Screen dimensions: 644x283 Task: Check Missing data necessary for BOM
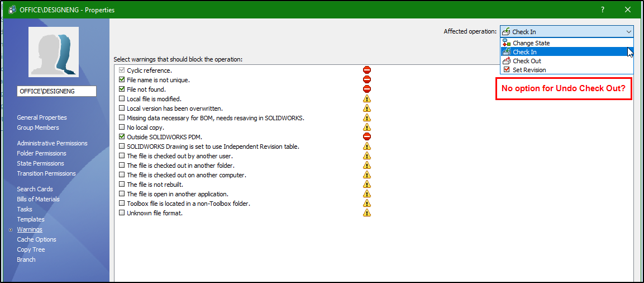(122, 117)
